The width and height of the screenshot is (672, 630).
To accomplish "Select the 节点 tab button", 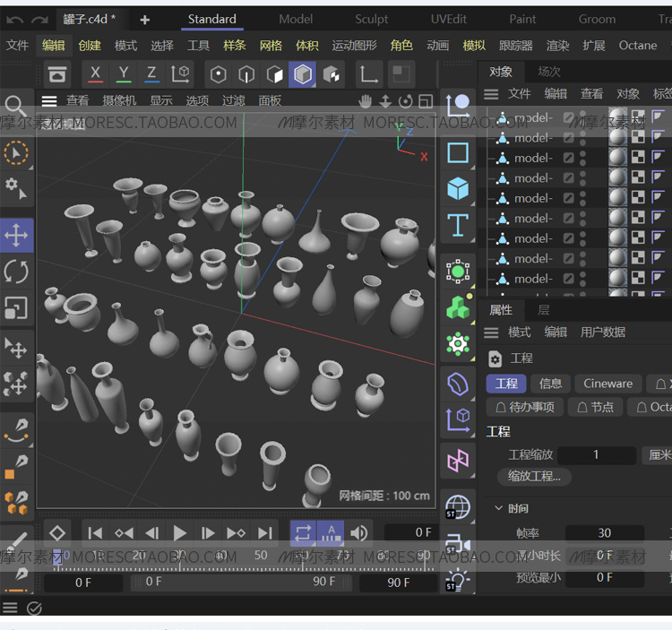I will point(596,407).
